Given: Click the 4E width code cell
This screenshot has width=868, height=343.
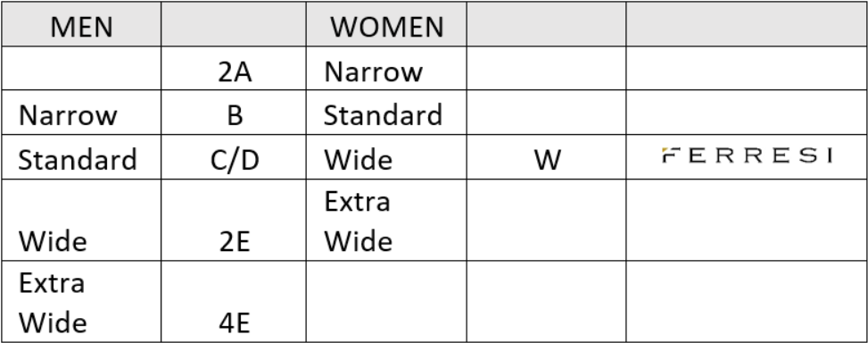Looking at the screenshot, I should coord(234,301).
